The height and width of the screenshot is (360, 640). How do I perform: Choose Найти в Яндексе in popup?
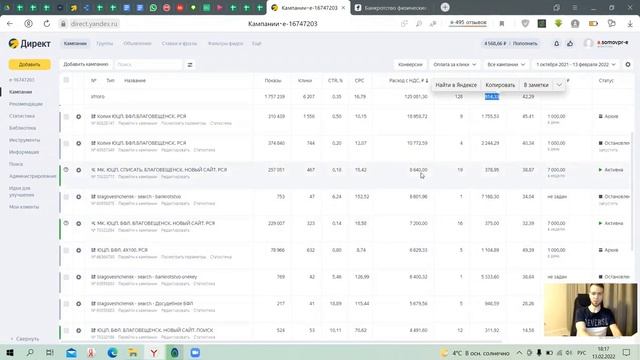pyautogui.click(x=456, y=85)
